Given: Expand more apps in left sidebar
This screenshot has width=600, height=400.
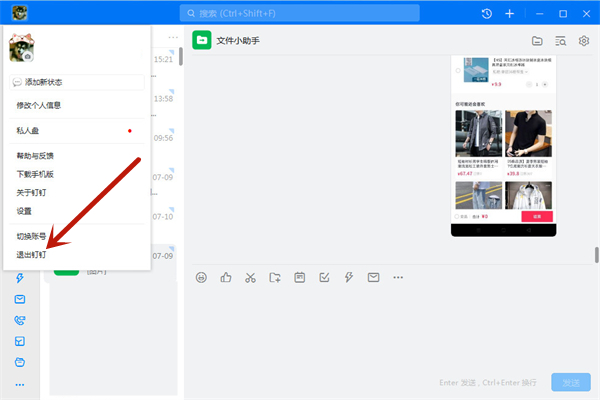Looking at the screenshot, I should point(19,385).
